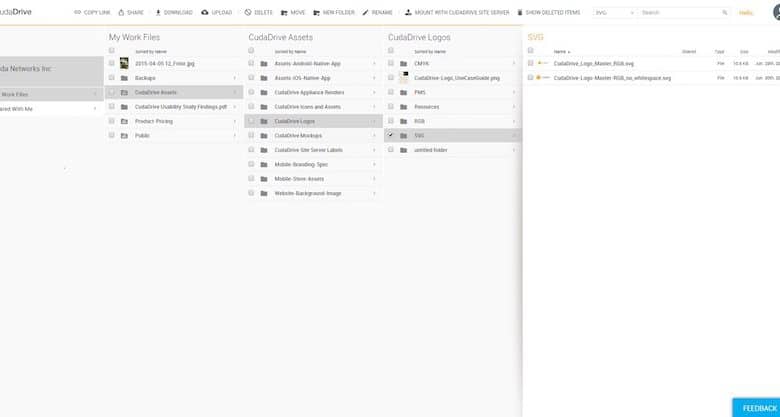Click the Hello user link
Viewport: 780px width, 417px height.
click(746, 13)
